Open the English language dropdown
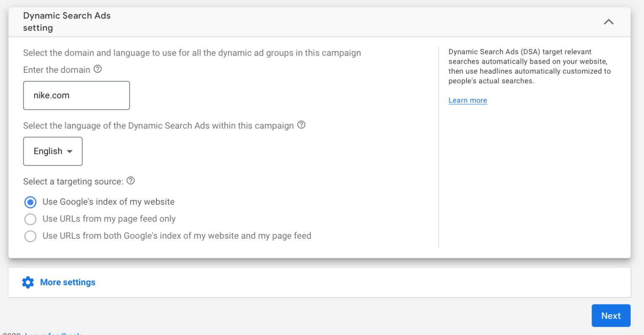644x335 pixels. click(x=53, y=151)
